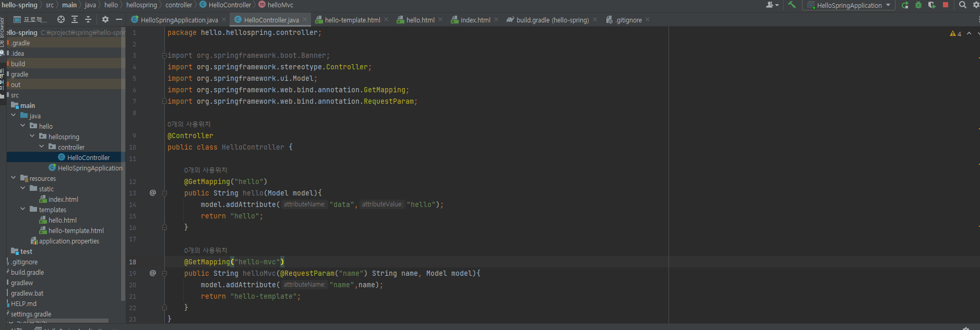Viewport: 980px width, 330px height.
Task: Click the Expand All icon in the project panel
Action: (x=75, y=19)
